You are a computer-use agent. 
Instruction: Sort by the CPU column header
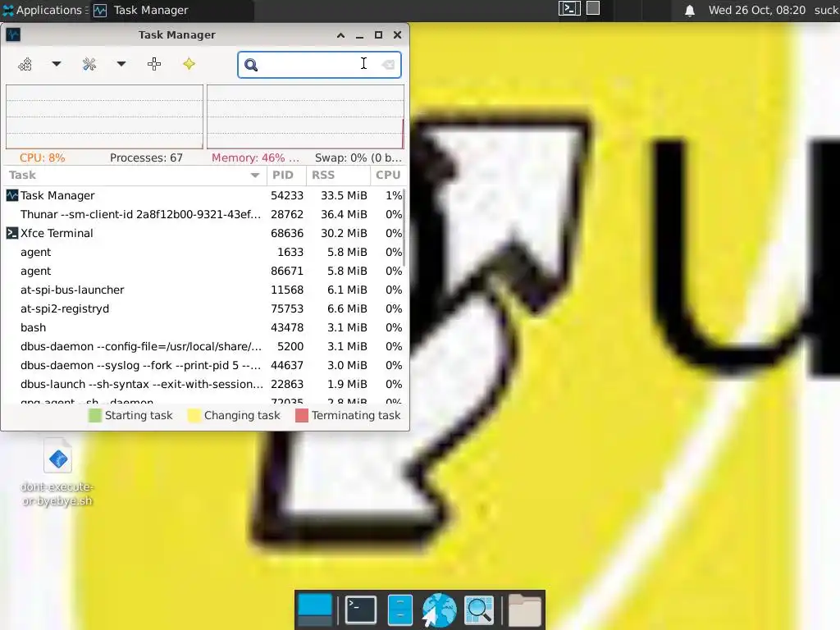tap(388, 176)
